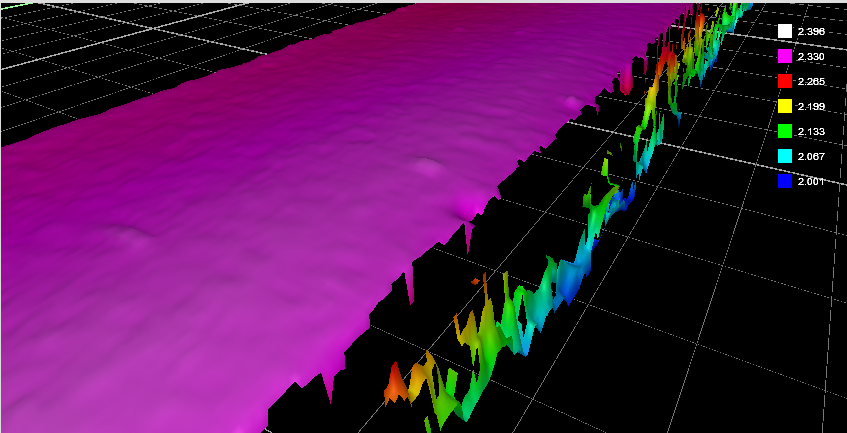Select the small dimple on magenta surface center
This screenshot has height=433, width=847.
[428, 166]
